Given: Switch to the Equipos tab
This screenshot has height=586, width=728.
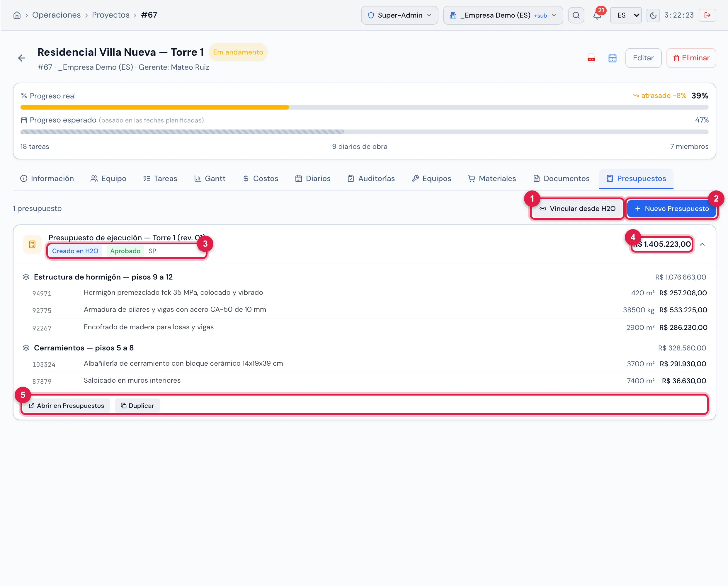Looking at the screenshot, I should [431, 178].
